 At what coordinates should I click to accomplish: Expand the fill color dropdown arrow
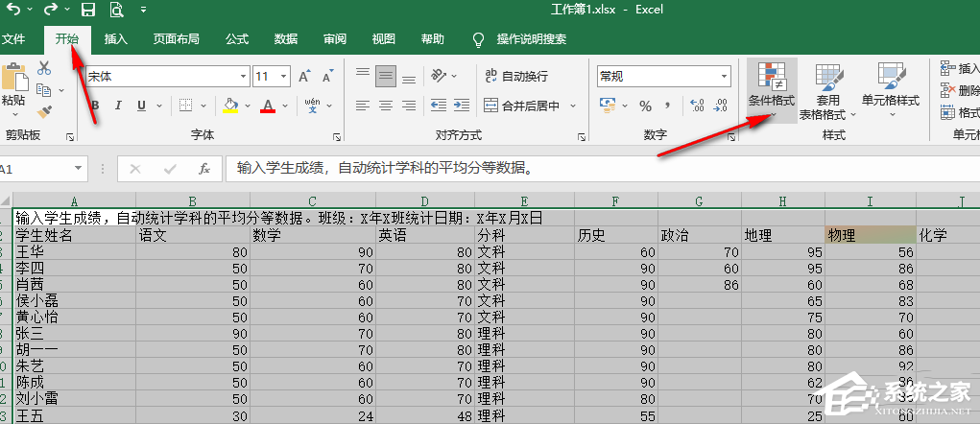click(248, 106)
